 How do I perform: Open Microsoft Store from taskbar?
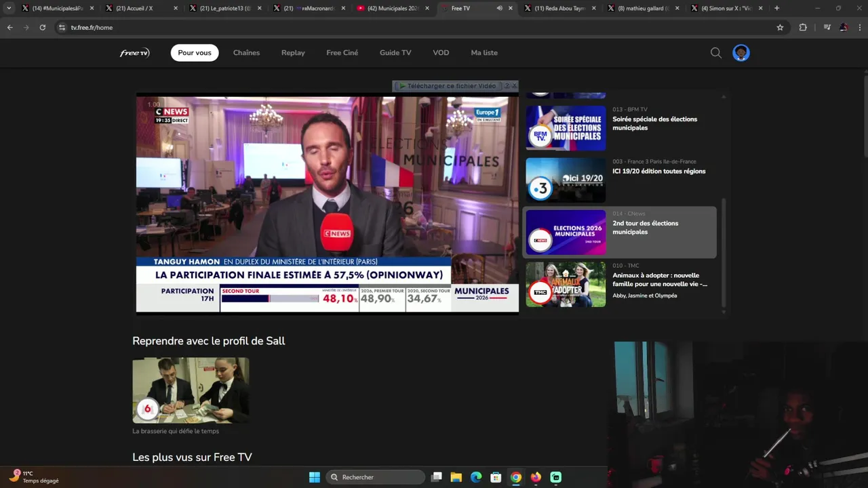[x=496, y=477]
